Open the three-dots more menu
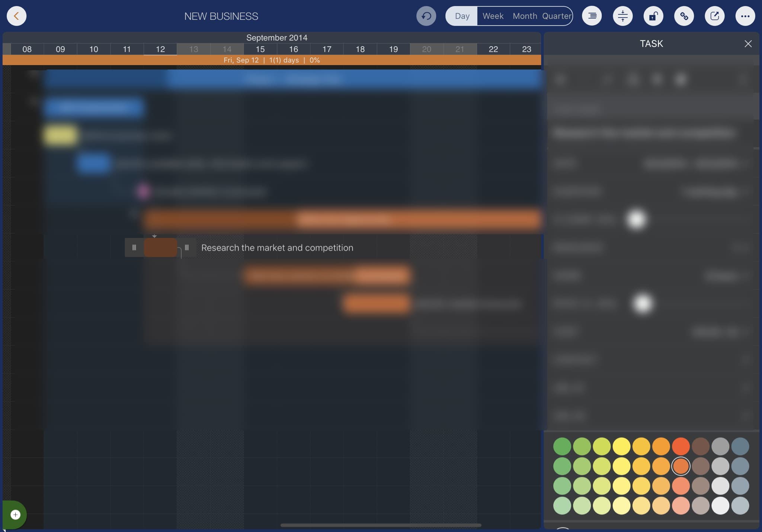 (x=745, y=16)
